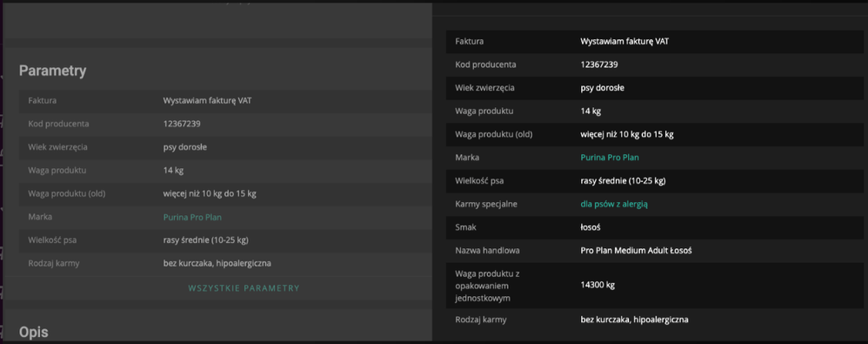Select the Parametry heading

click(52, 71)
